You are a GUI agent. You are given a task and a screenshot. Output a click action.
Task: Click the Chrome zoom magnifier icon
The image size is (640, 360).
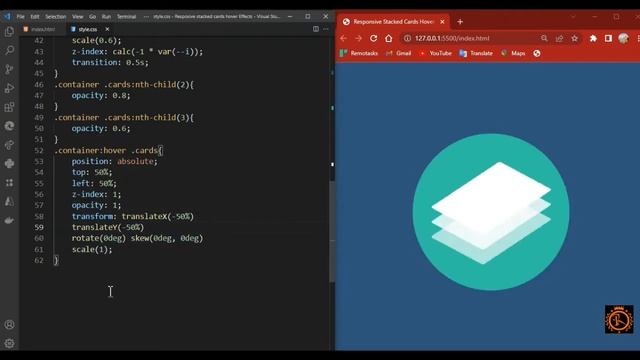(544, 38)
